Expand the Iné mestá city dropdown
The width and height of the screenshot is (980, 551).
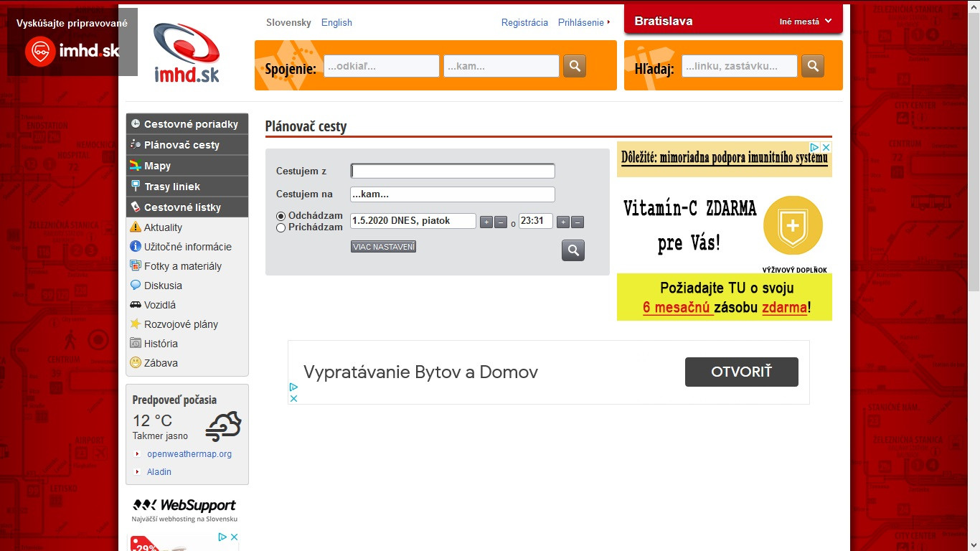(x=806, y=22)
